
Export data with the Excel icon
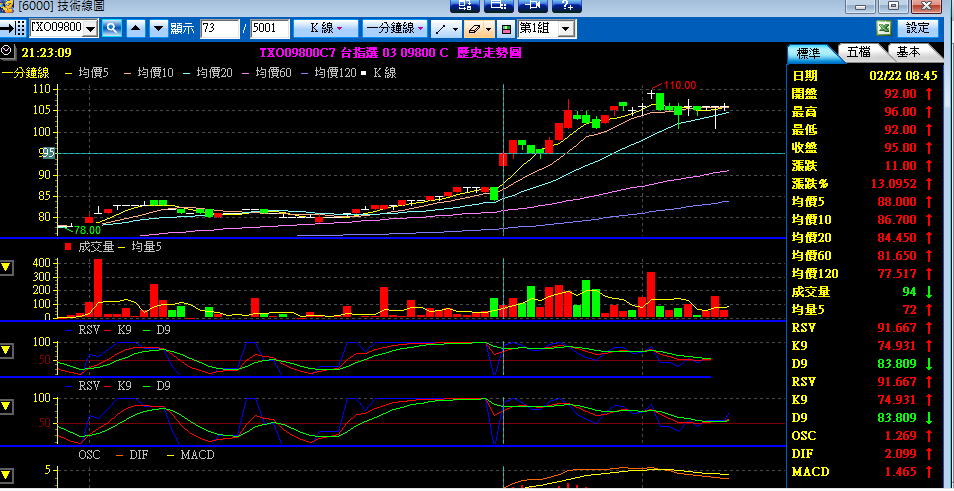884,28
